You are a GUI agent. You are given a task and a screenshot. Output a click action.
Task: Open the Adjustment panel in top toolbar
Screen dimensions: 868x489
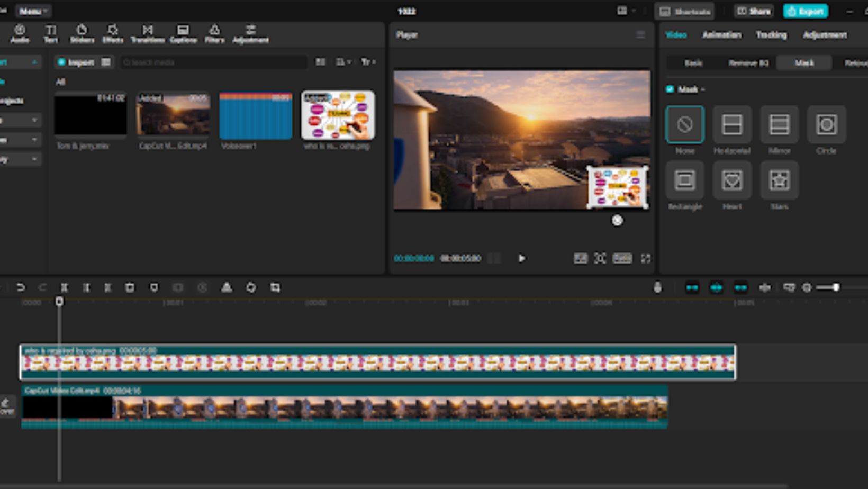tap(251, 34)
